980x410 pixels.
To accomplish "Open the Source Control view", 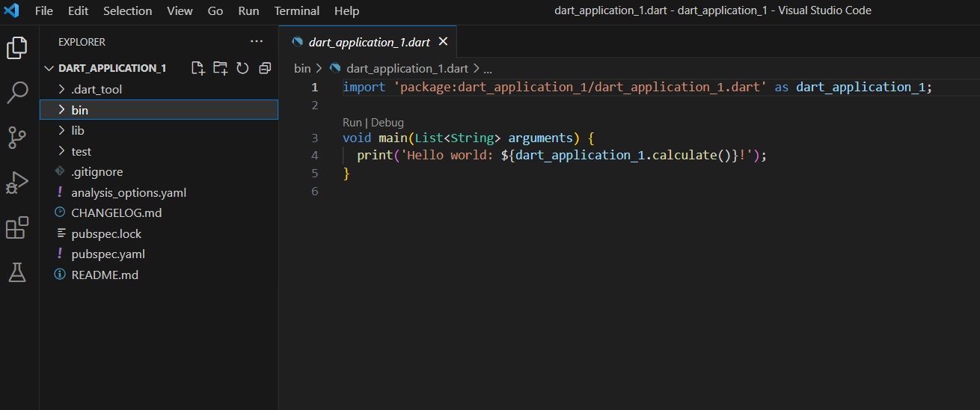I will click(17, 138).
